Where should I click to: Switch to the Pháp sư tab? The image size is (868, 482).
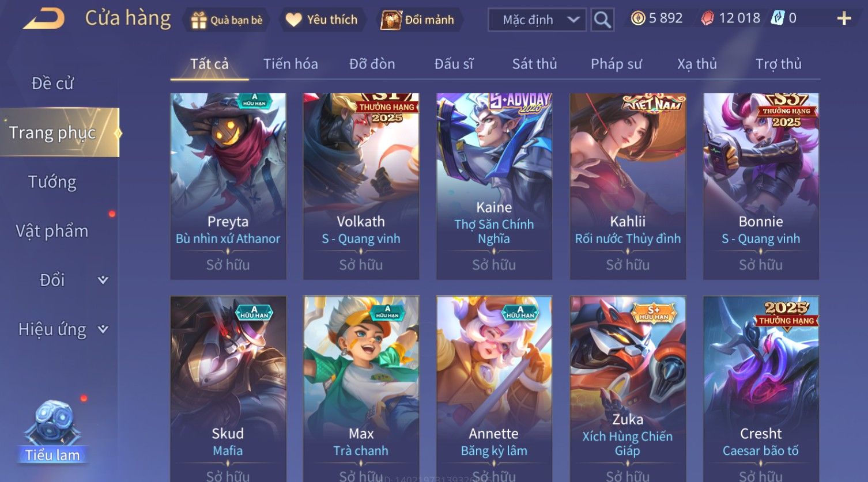616,64
